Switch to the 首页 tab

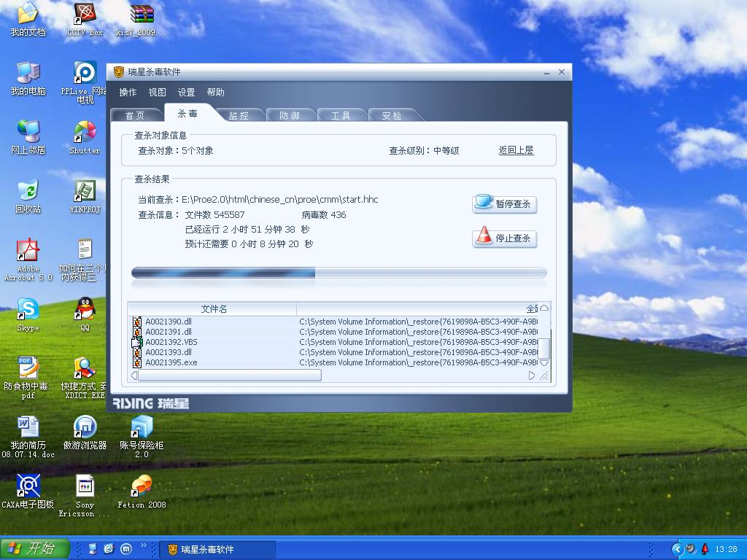coord(135,115)
